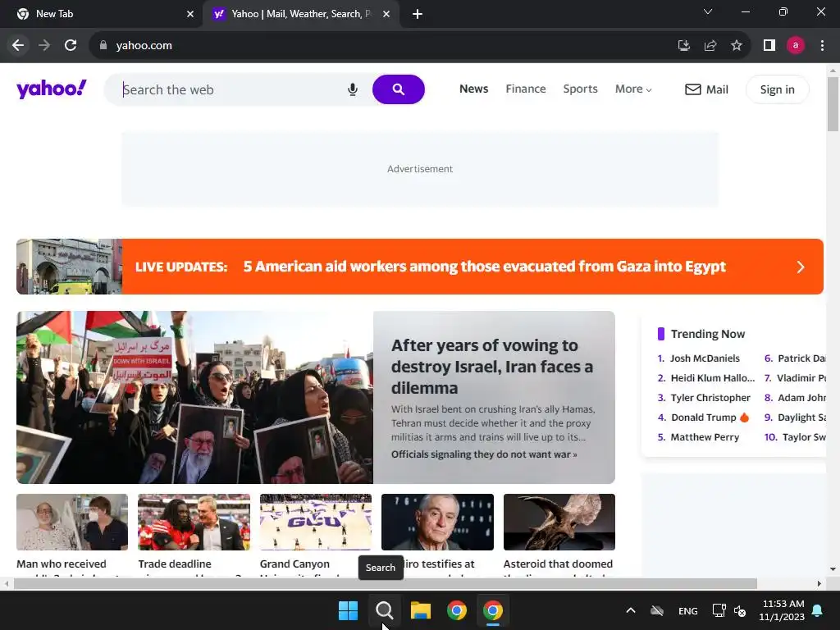Open the 5 American aid workers headline

(484, 267)
